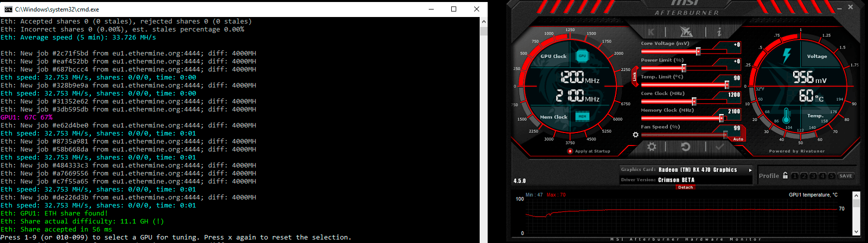Open the Kombustor K icon
This screenshot has width=868, height=243.
[x=651, y=32]
